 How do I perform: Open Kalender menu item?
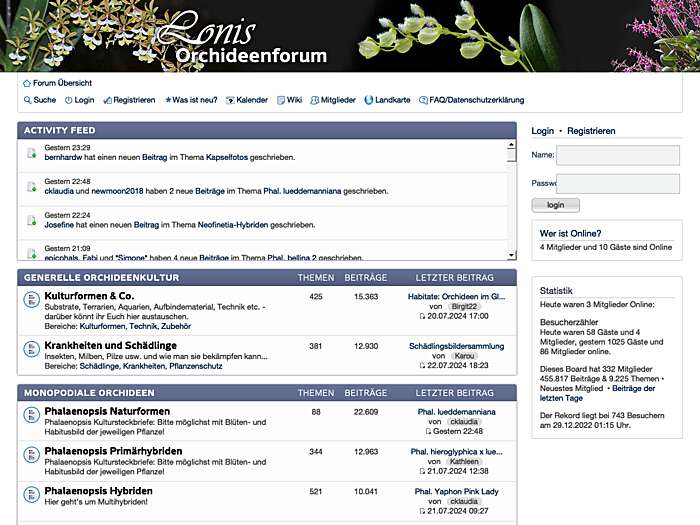pos(252,100)
